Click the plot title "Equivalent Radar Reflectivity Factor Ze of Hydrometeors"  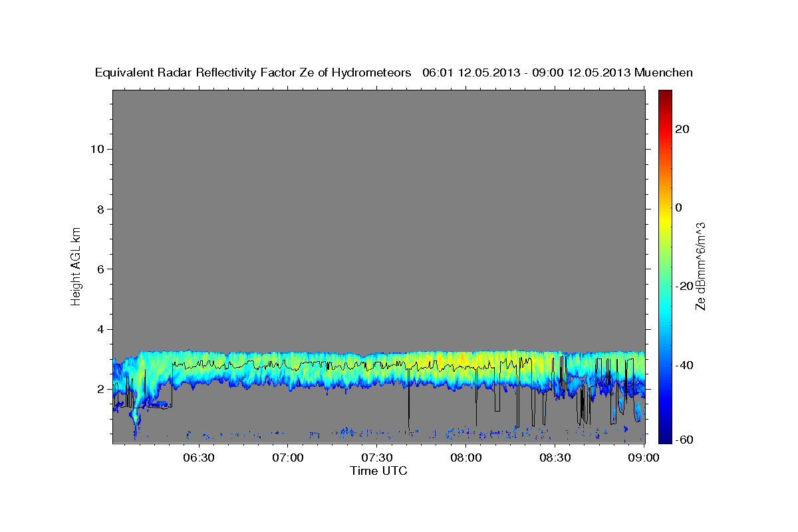pyautogui.click(x=253, y=72)
